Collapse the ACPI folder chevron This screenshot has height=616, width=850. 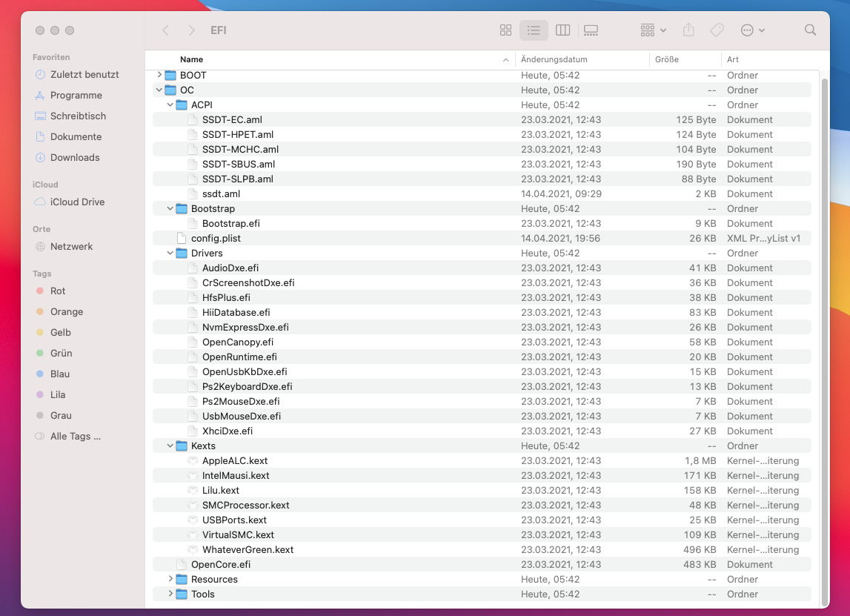(x=170, y=105)
